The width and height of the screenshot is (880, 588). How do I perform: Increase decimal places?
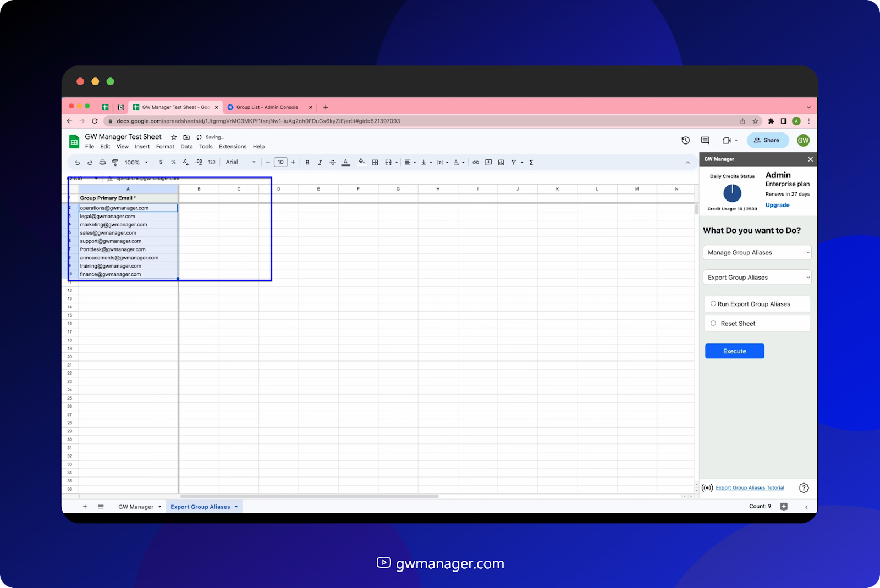[x=199, y=163]
